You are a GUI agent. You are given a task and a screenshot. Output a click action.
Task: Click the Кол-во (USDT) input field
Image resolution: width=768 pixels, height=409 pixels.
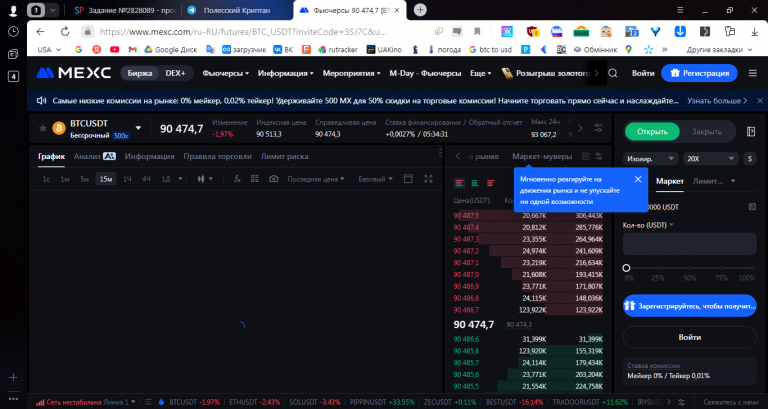point(689,243)
